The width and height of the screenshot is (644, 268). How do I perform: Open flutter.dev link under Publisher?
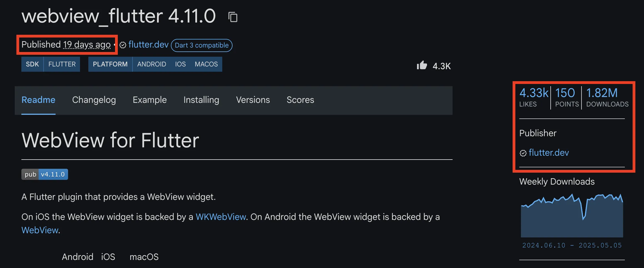[x=549, y=153]
